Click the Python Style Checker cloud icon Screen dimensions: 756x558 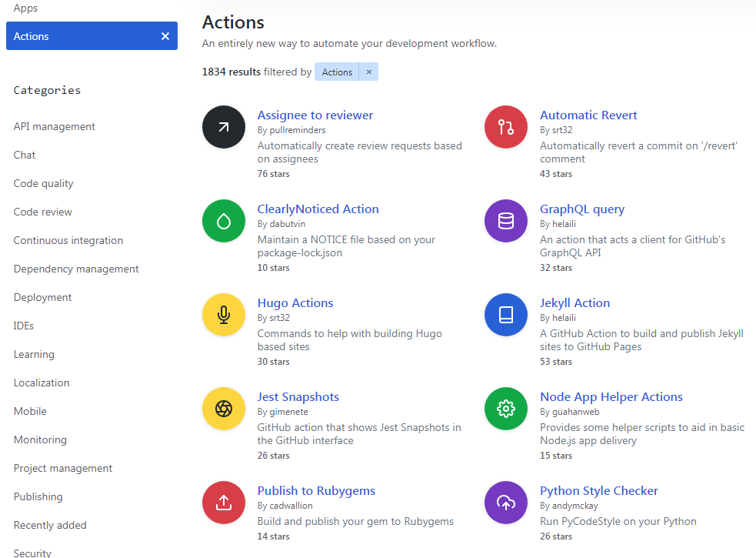point(506,503)
